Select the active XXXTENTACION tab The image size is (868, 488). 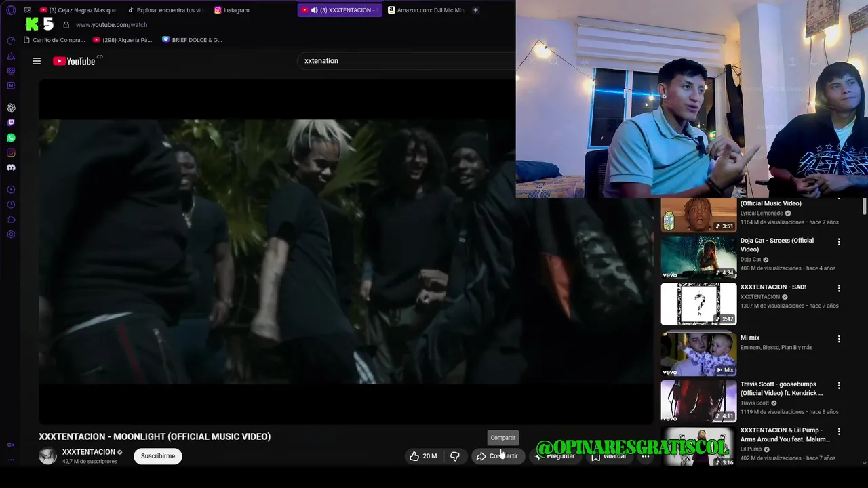click(340, 10)
